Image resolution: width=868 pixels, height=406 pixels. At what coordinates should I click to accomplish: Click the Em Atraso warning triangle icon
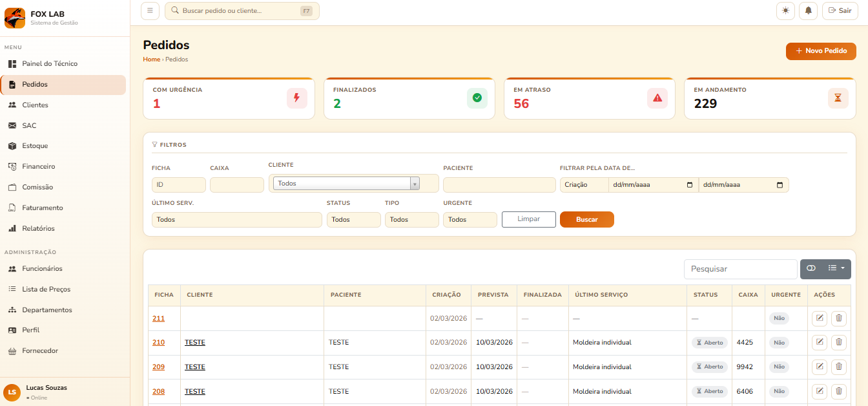tap(657, 98)
